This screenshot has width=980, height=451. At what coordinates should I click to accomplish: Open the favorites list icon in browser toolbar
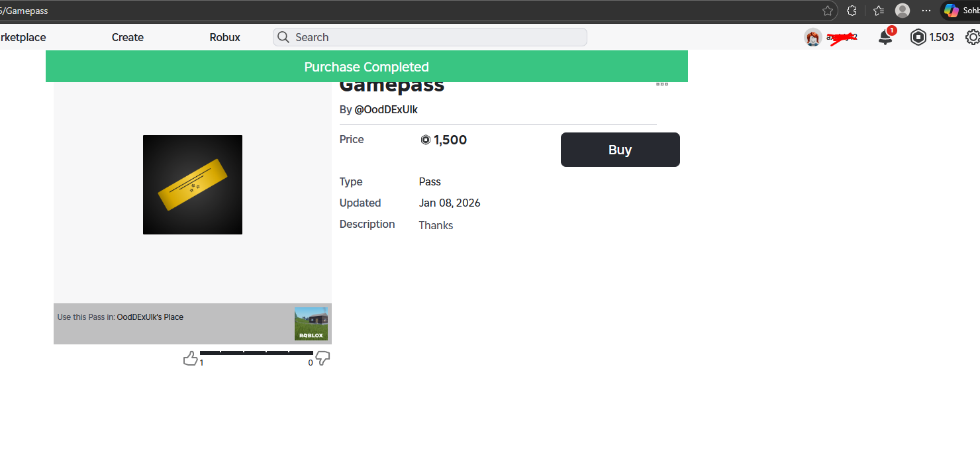click(x=879, y=11)
